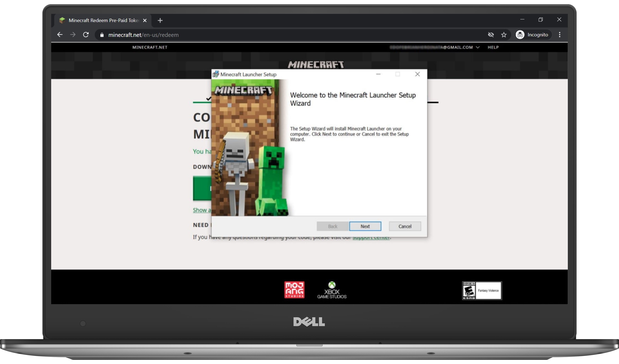Open the HELP menu
The width and height of the screenshot is (619, 364).
tap(493, 47)
